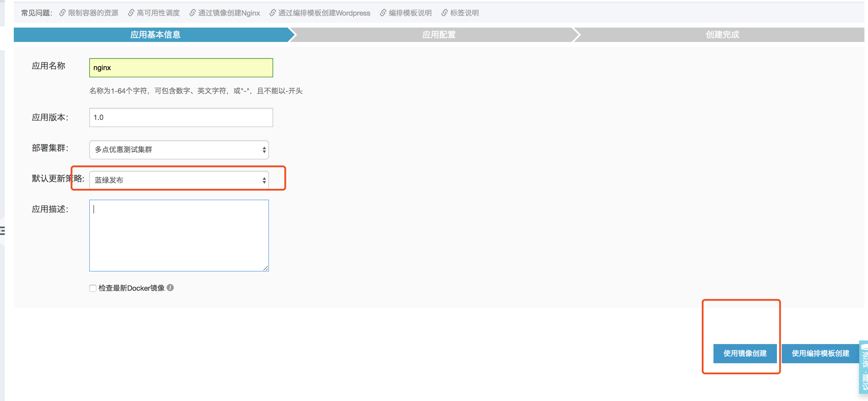Toggle the sidebar collapse icon at left edge
The image size is (868, 401).
point(2,231)
